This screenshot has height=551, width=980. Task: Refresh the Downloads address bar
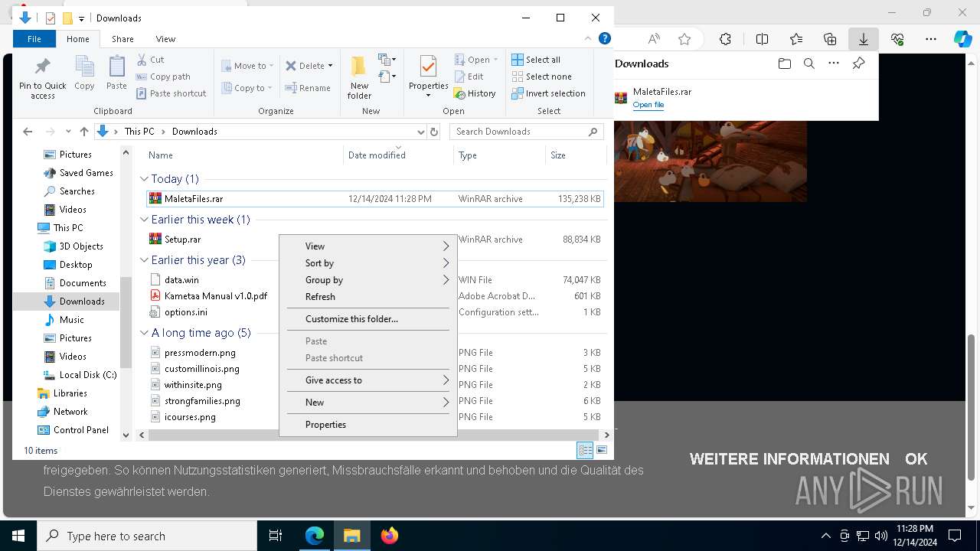point(434,132)
